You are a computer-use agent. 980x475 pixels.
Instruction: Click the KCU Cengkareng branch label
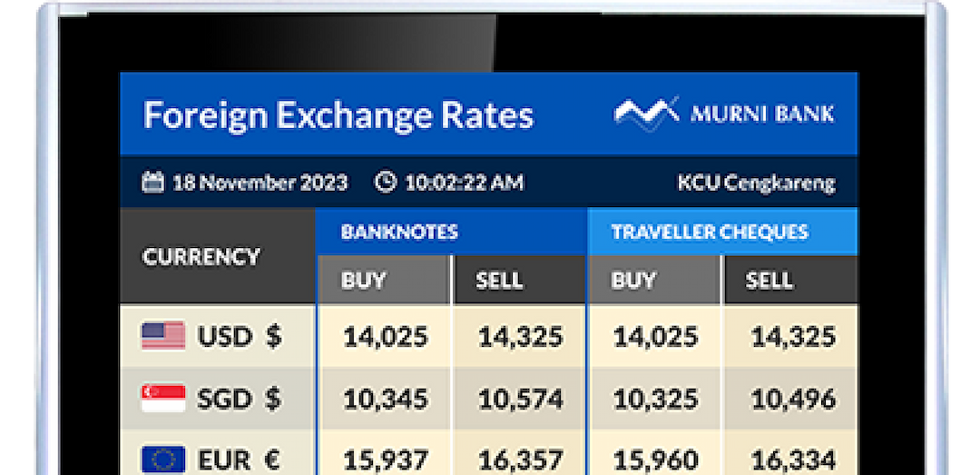pyautogui.click(x=756, y=183)
